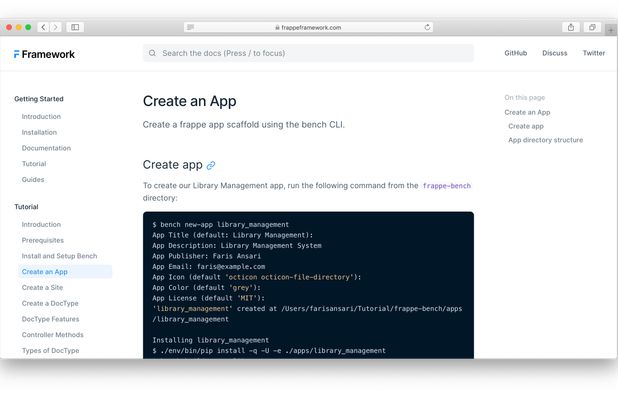This screenshot has width=618, height=394.
Task: Open the Controller Methods page
Action: pos(52,335)
